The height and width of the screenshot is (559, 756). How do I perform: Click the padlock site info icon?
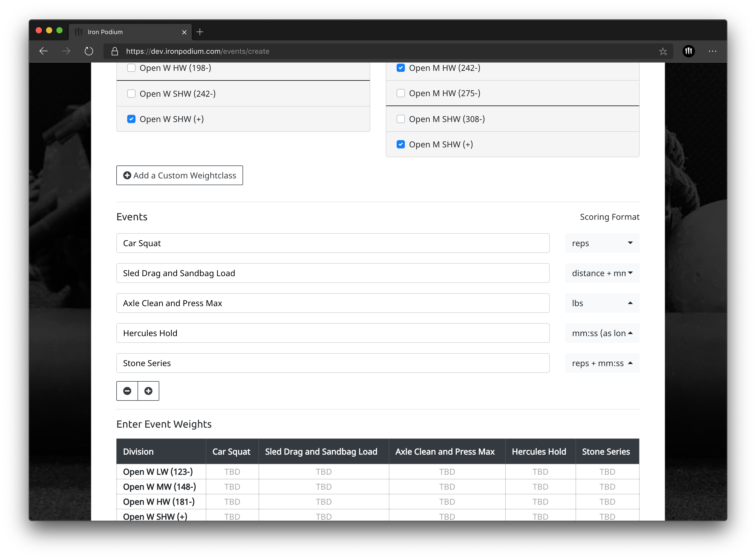[115, 51]
